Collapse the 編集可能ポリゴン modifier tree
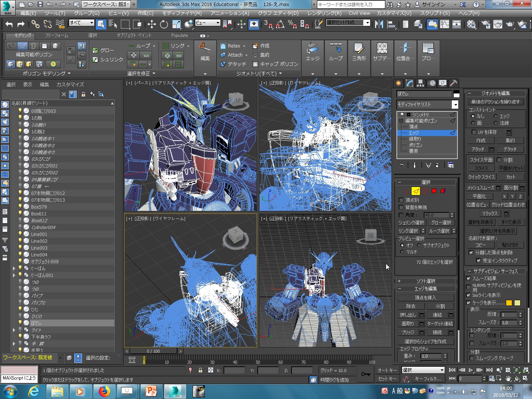This screenshot has height=399, width=532. coord(401,121)
